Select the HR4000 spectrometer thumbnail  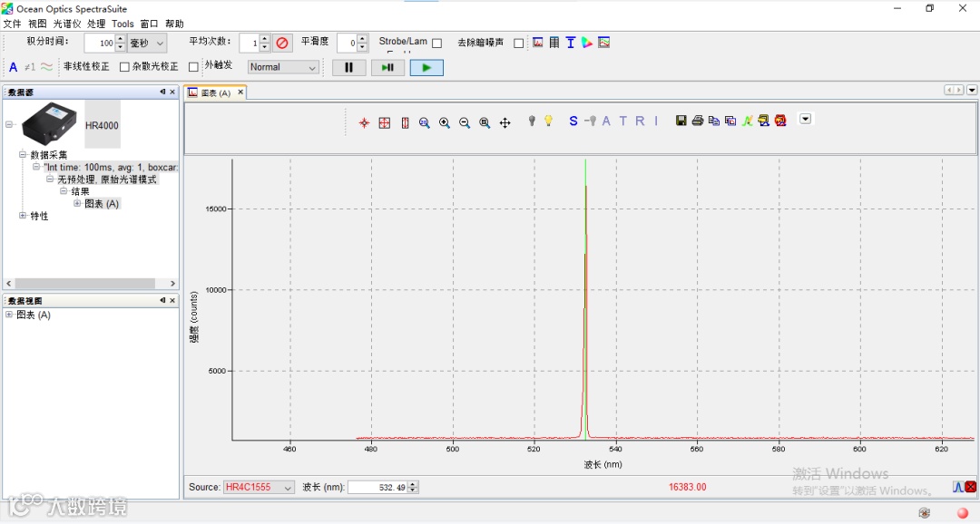(x=49, y=124)
